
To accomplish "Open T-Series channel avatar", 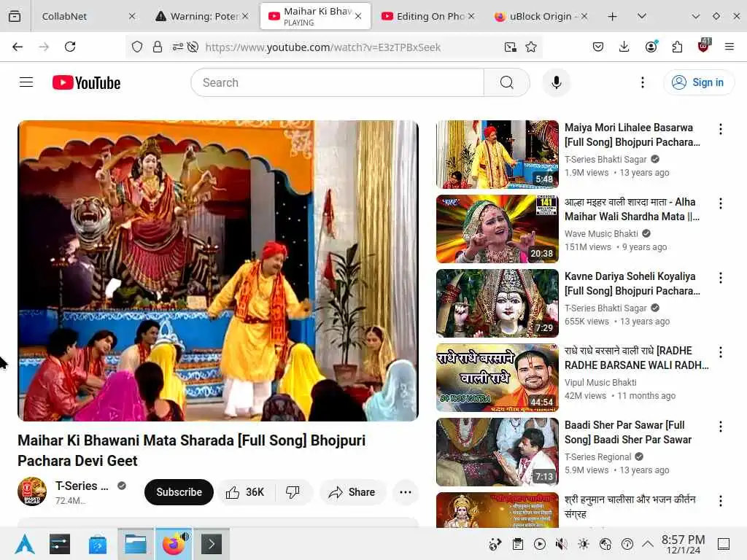I will 32,491.
